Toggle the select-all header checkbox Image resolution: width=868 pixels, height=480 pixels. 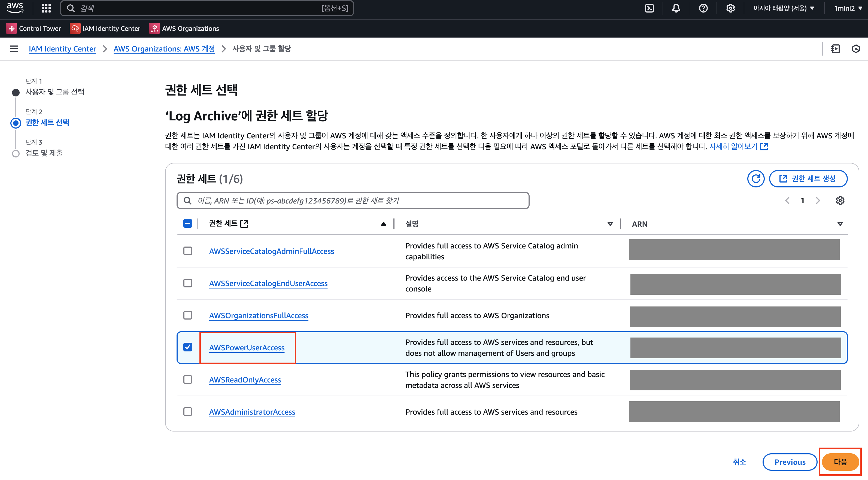pyautogui.click(x=188, y=224)
